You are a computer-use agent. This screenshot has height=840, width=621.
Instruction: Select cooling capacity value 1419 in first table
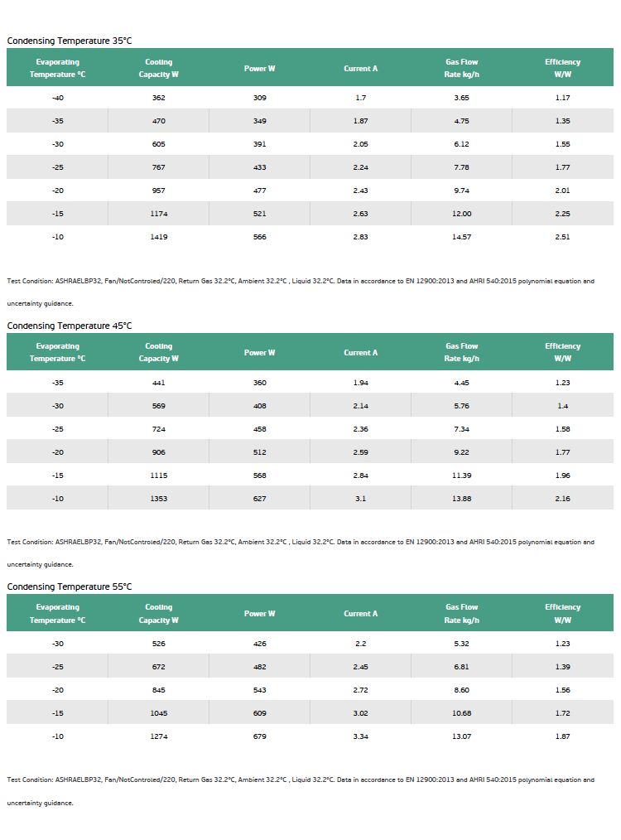(158, 237)
